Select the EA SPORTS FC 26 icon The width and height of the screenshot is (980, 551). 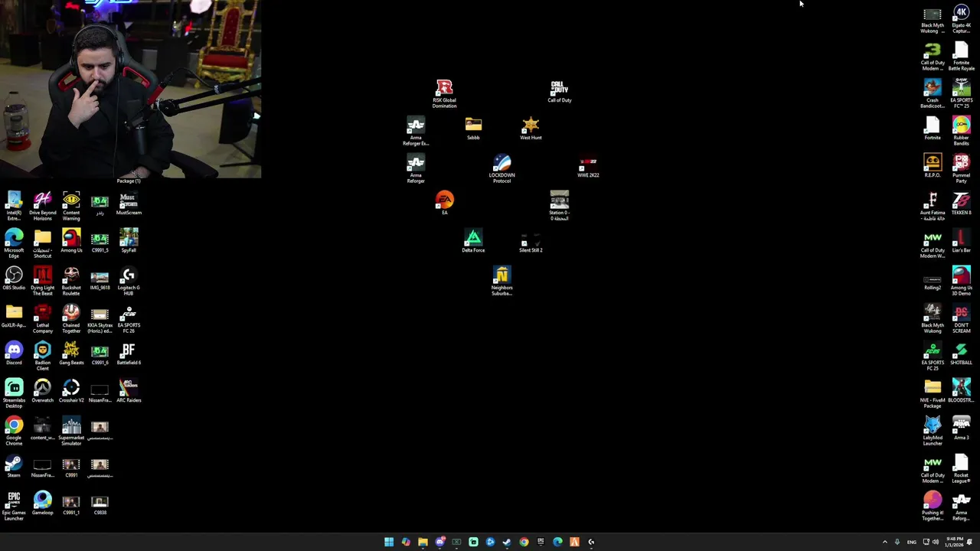point(129,319)
